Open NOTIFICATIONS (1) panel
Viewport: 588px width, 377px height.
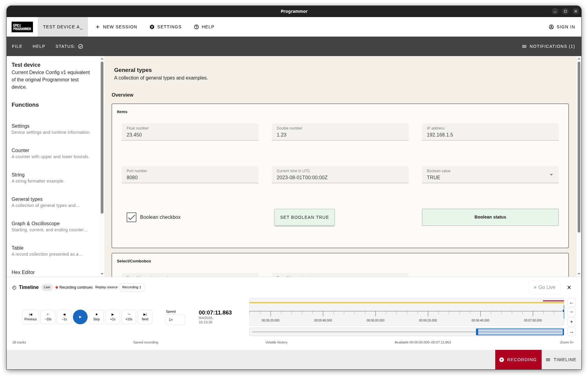click(x=548, y=46)
